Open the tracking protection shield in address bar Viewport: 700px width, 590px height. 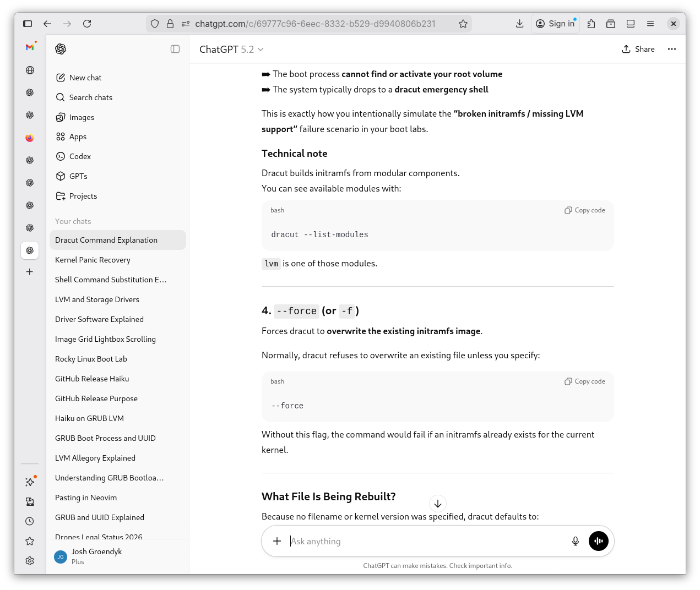[x=155, y=24]
